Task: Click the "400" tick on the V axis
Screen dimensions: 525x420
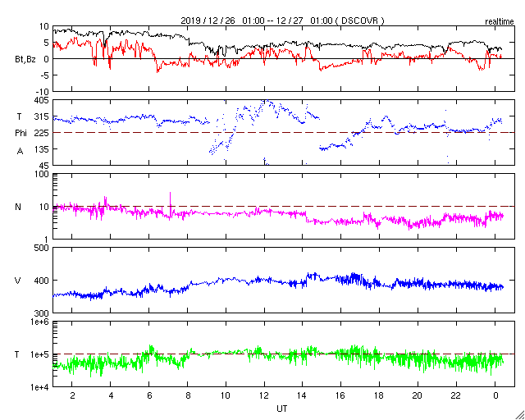Action: point(42,281)
